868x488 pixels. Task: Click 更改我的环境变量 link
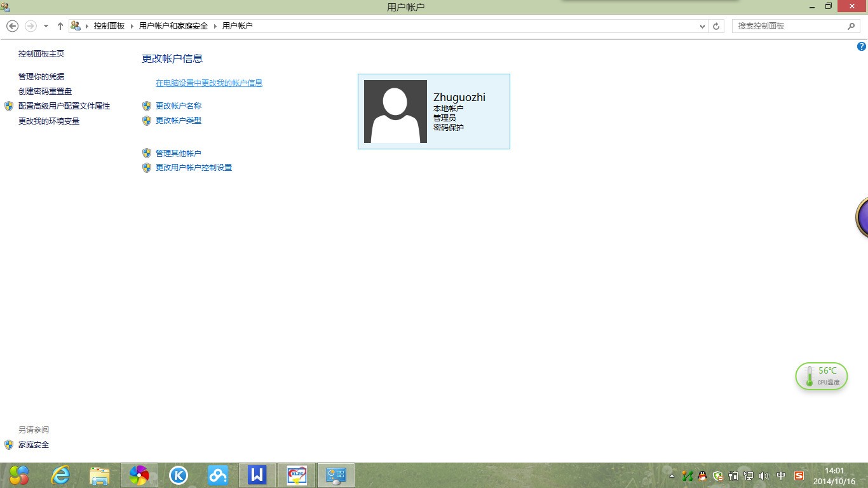[x=49, y=121]
